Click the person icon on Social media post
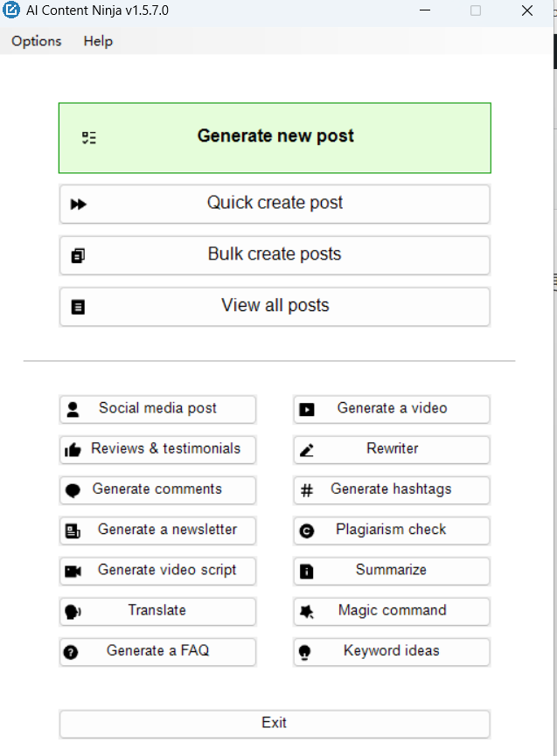 [x=73, y=409]
